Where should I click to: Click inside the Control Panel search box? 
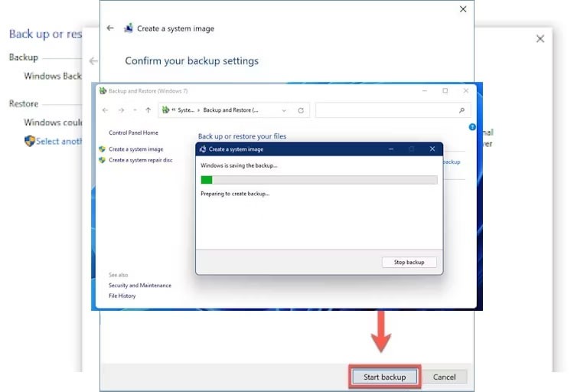[x=386, y=110]
